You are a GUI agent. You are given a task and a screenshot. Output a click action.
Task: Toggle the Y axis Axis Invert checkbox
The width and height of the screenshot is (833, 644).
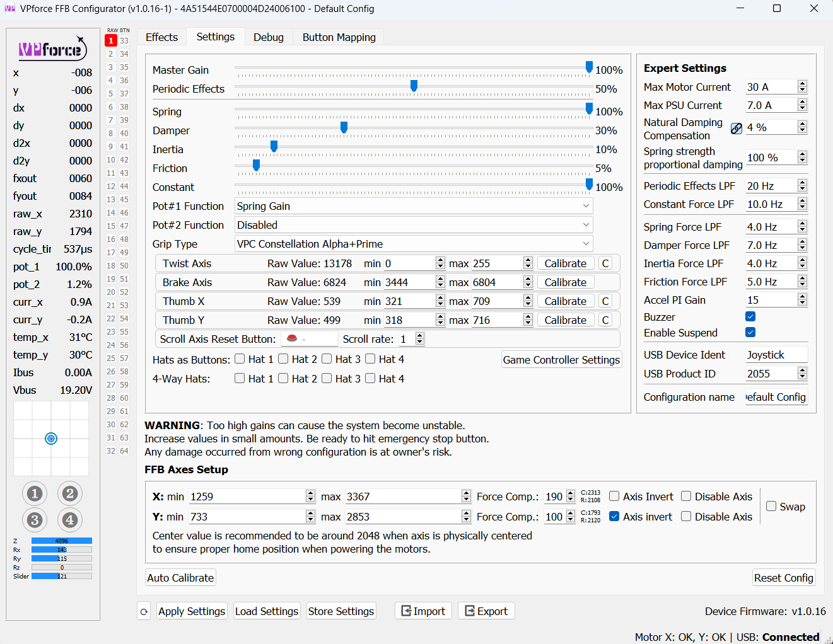coord(614,517)
